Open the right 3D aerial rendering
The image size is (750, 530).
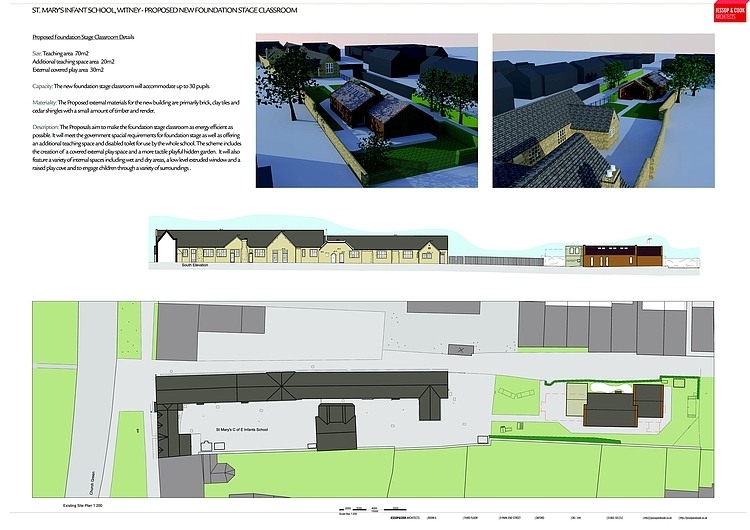tap(603, 108)
